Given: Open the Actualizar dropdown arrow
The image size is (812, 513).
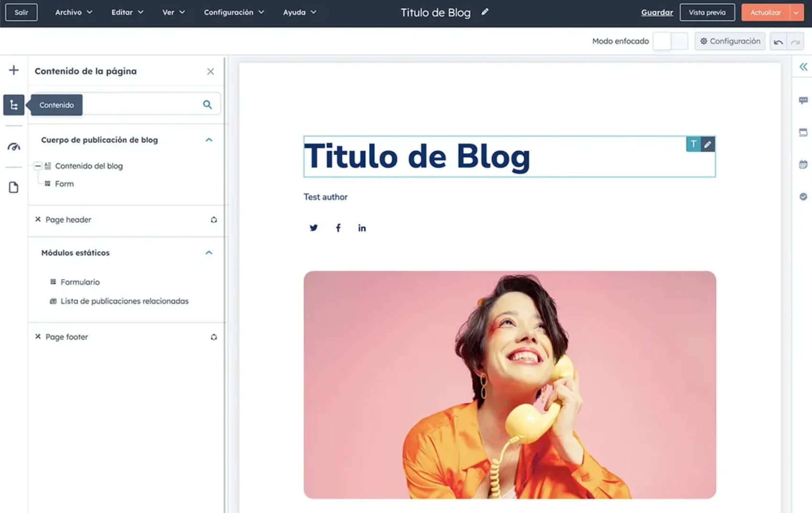Looking at the screenshot, I should (797, 12).
